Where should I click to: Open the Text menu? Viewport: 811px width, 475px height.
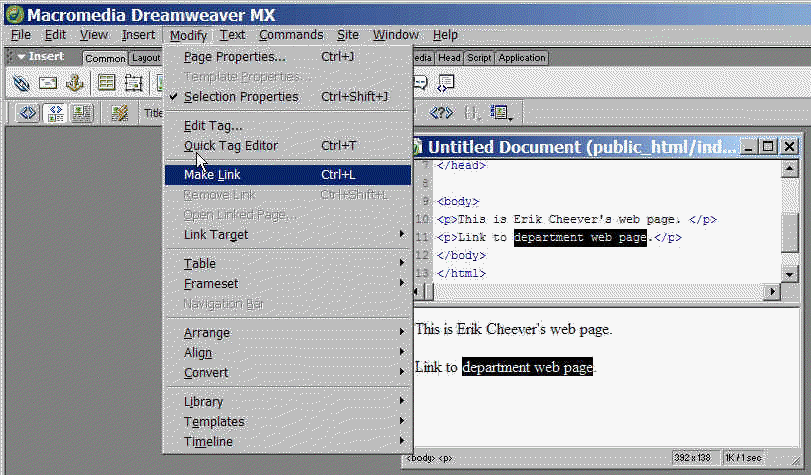pyautogui.click(x=232, y=35)
